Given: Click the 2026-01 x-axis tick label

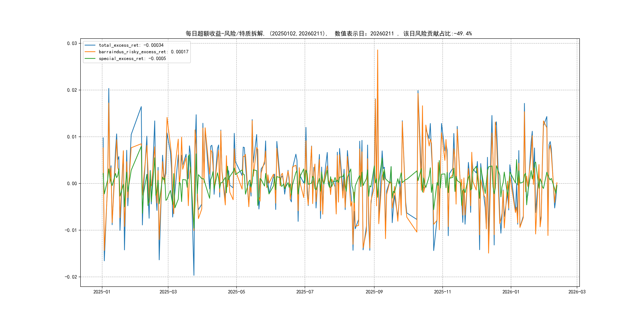Looking at the screenshot, I should [x=511, y=292].
